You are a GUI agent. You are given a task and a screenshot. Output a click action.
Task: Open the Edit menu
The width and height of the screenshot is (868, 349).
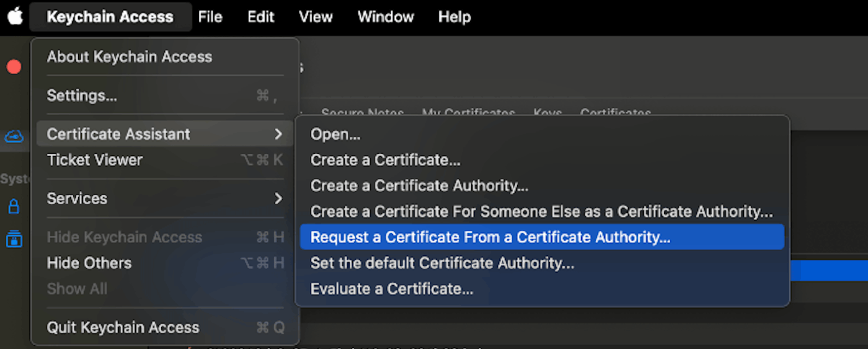(x=261, y=17)
